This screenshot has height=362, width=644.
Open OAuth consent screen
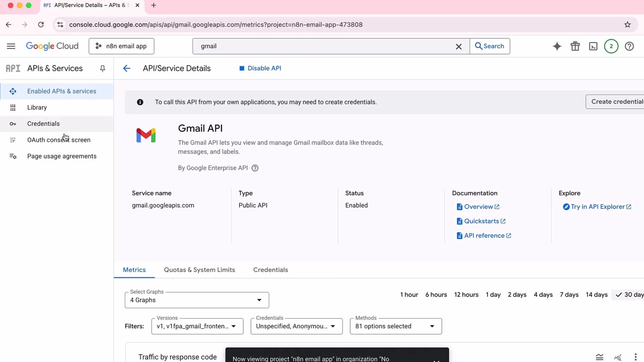pos(57,140)
